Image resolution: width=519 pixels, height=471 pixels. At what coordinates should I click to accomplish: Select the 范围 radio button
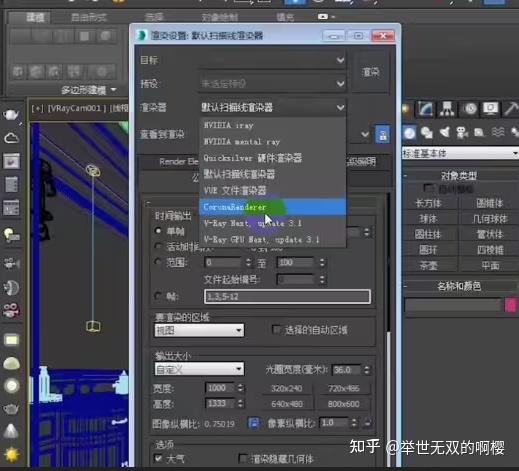point(158,262)
